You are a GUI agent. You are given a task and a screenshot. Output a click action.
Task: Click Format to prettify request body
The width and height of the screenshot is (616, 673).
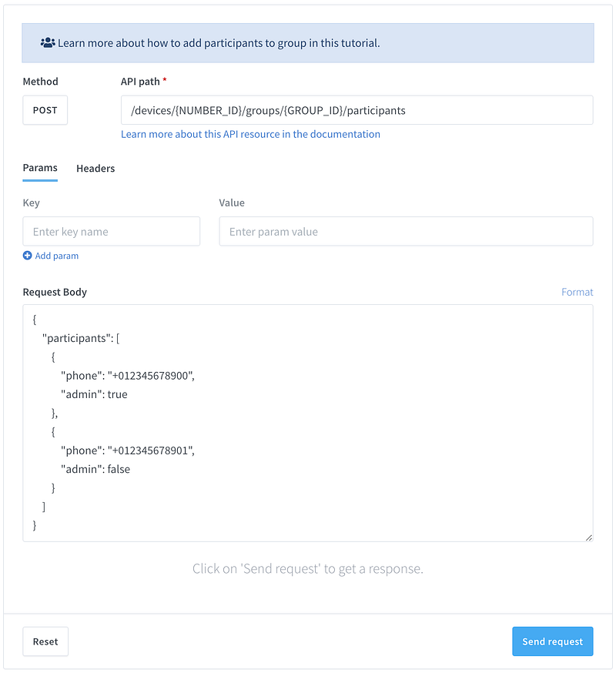[577, 292]
